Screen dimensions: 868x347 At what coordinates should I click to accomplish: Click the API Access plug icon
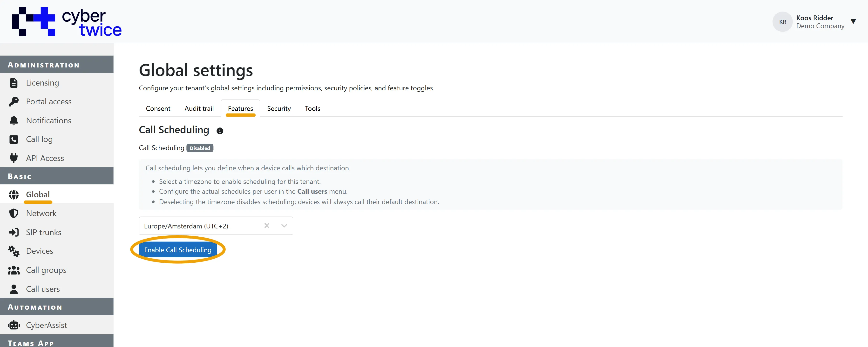click(14, 158)
